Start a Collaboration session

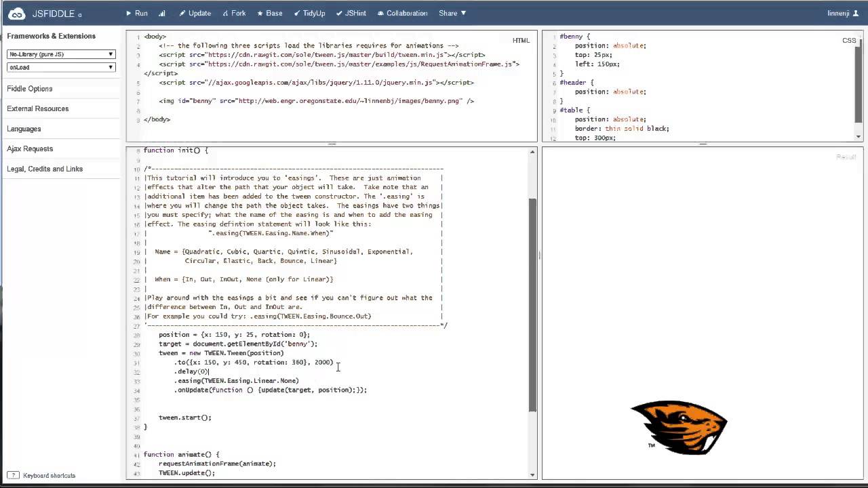pos(402,13)
